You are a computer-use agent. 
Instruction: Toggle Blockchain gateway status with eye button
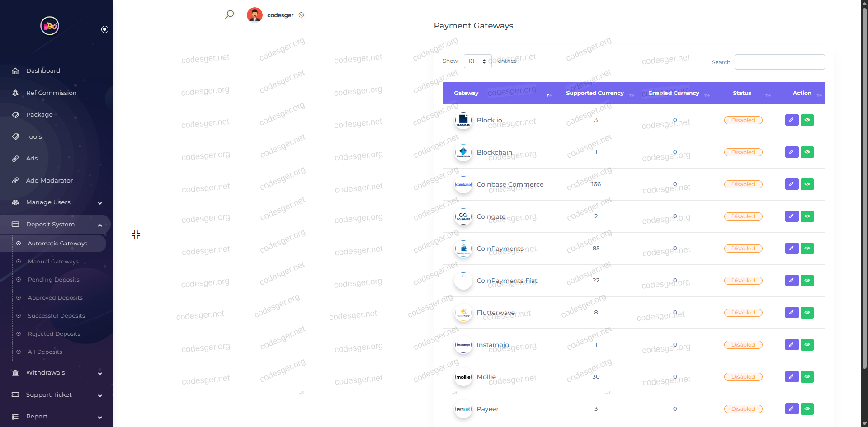807,152
